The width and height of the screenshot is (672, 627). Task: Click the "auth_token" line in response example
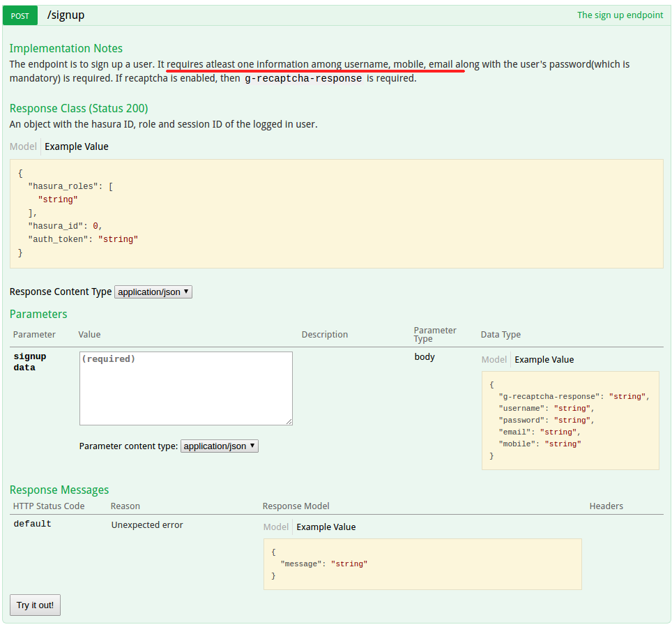(83, 239)
